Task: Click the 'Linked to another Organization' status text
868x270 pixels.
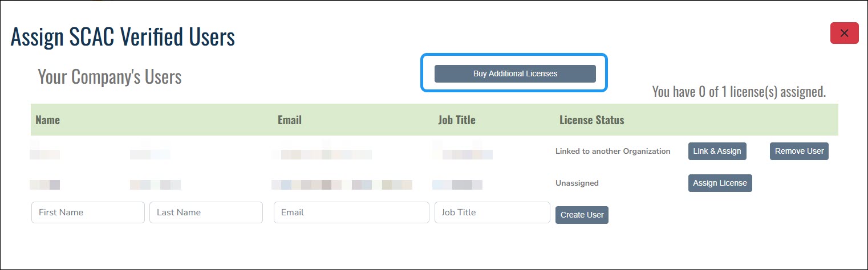Action: [x=613, y=152]
